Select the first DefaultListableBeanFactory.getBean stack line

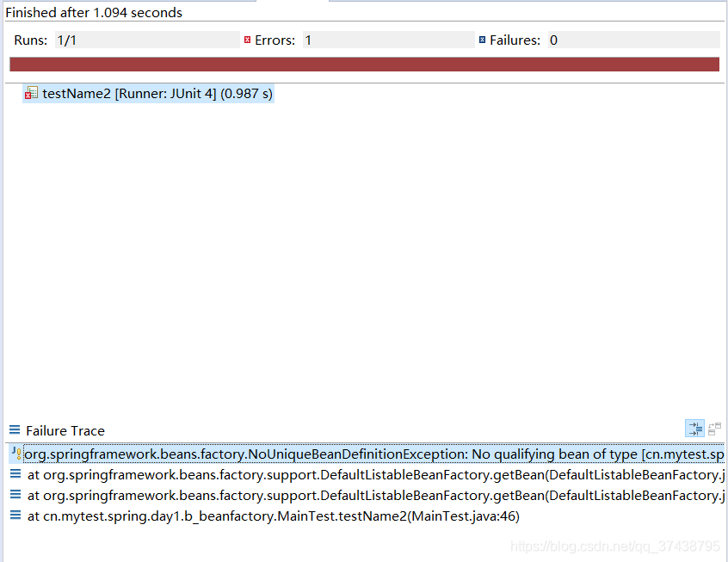367,475
